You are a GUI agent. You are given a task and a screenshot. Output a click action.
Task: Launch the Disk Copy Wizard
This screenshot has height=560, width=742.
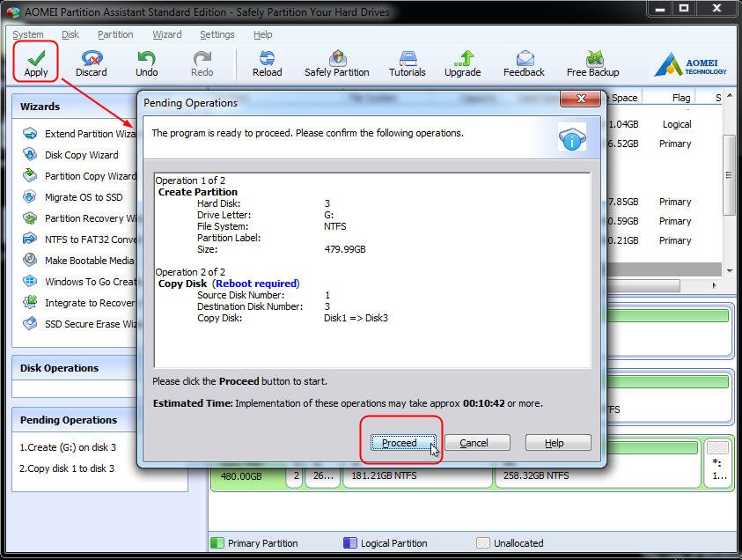70,155
